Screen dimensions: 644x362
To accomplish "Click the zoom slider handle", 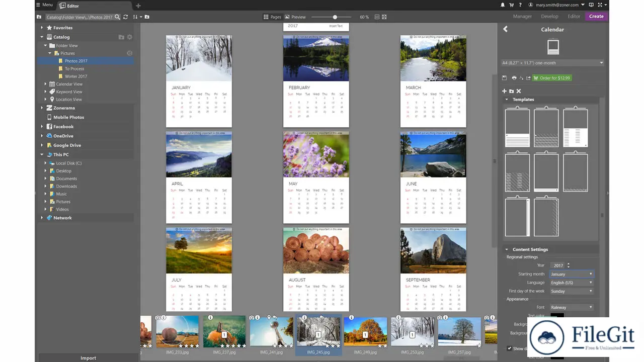I will point(335,17).
